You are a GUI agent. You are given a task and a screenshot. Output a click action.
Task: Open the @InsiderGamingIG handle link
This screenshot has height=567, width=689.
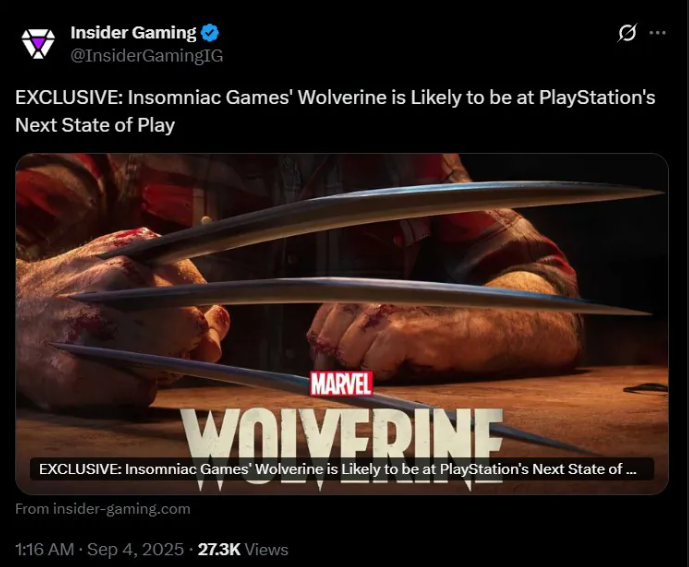[x=147, y=56]
